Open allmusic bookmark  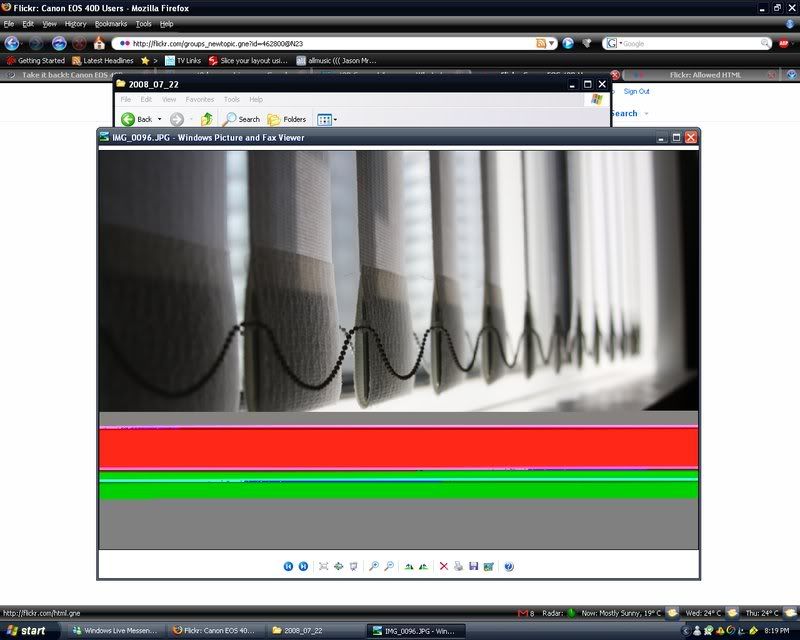point(337,61)
